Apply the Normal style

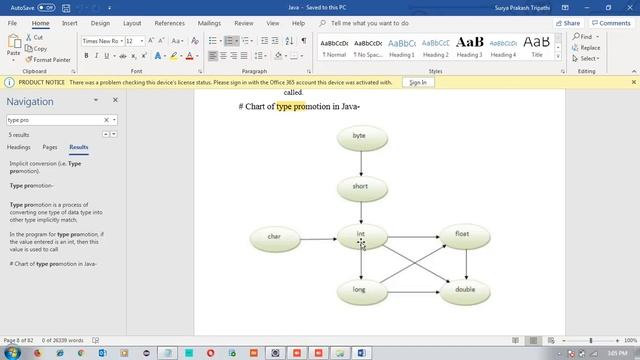click(x=334, y=48)
